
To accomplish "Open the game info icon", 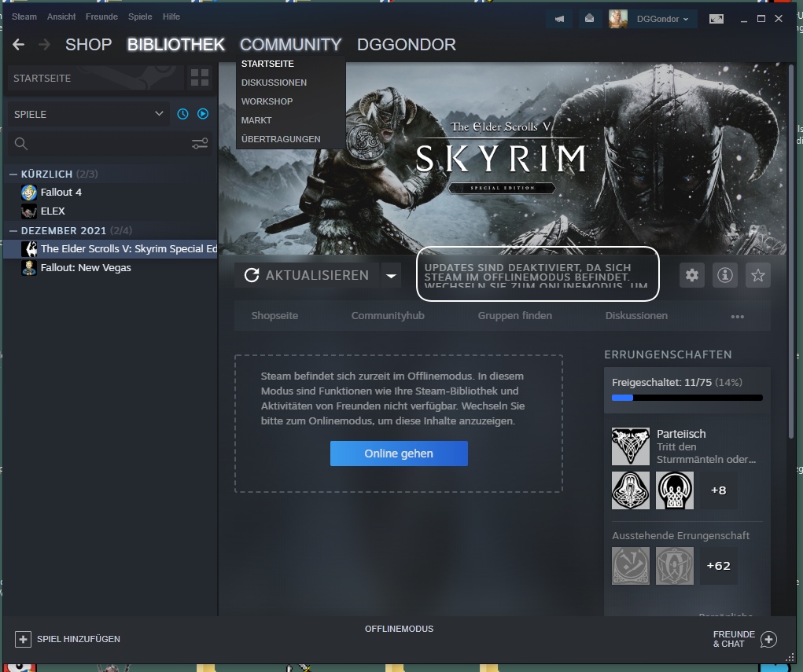I will click(725, 275).
